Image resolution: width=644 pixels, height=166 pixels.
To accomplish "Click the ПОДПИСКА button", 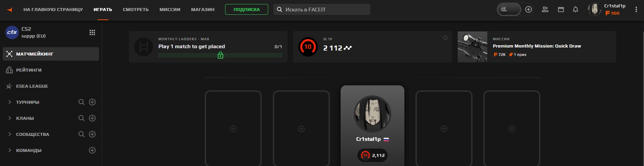I will 247,9.
